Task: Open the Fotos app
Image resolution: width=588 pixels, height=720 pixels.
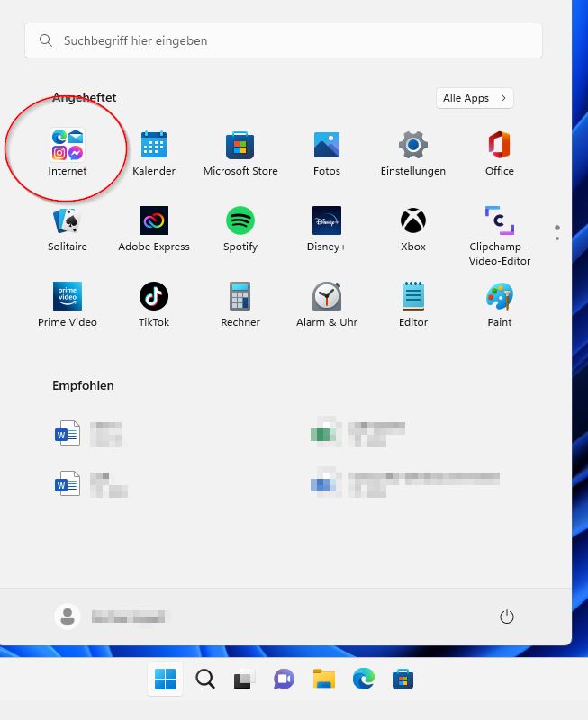Action: point(327,153)
